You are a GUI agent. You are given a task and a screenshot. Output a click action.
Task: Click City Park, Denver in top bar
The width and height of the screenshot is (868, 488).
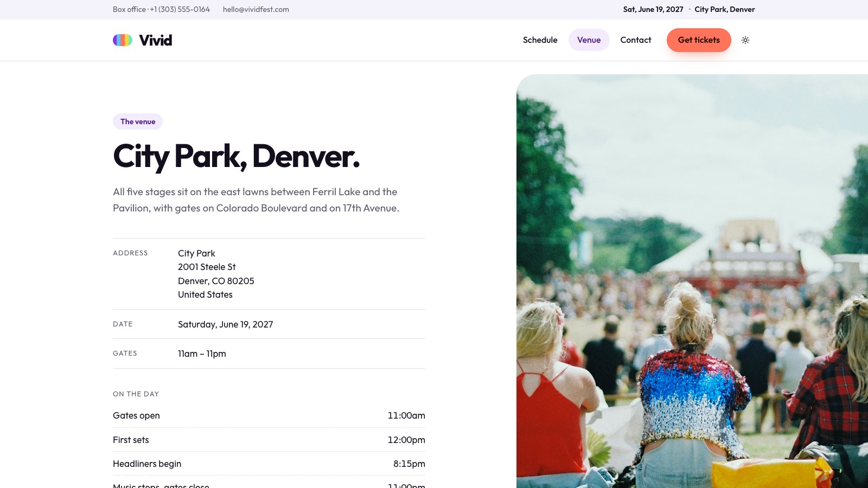click(725, 9)
